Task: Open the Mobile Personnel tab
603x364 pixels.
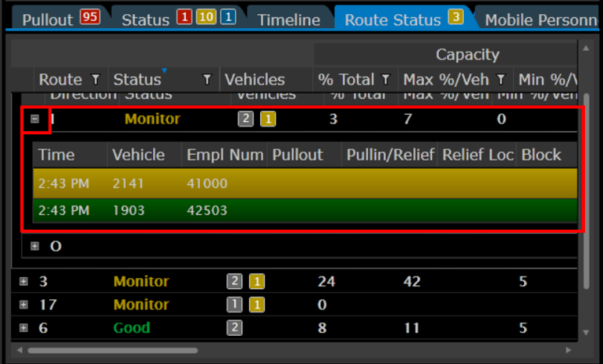Action: 539,20
